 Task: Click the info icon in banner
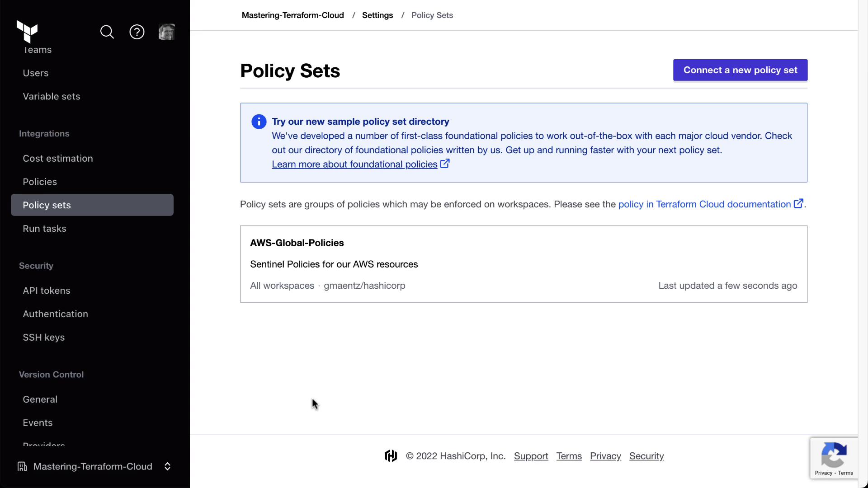259,122
